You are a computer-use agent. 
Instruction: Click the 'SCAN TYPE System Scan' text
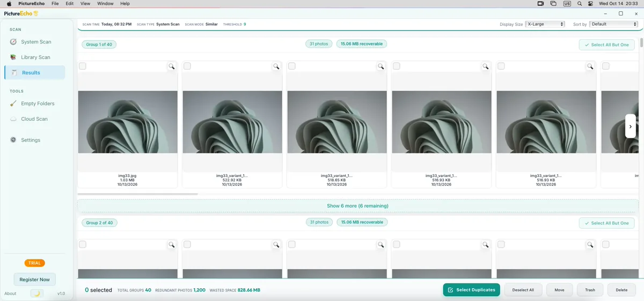[158, 24]
